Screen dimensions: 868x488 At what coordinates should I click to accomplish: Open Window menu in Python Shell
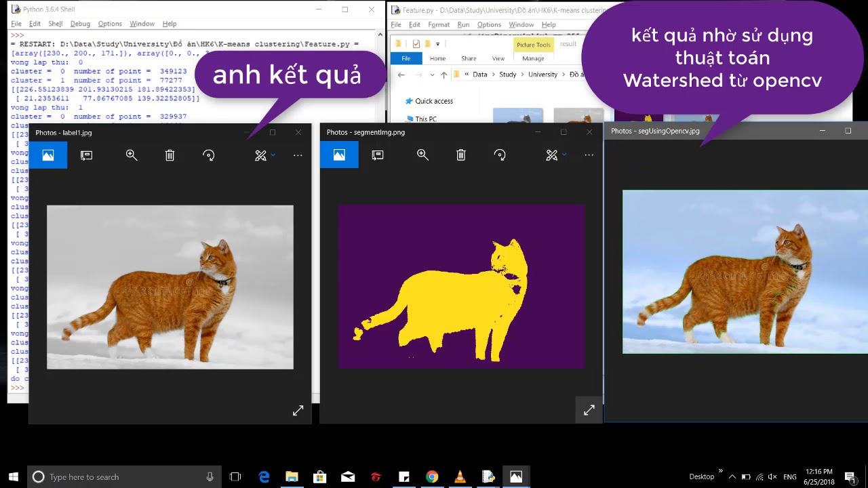click(x=142, y=24)
